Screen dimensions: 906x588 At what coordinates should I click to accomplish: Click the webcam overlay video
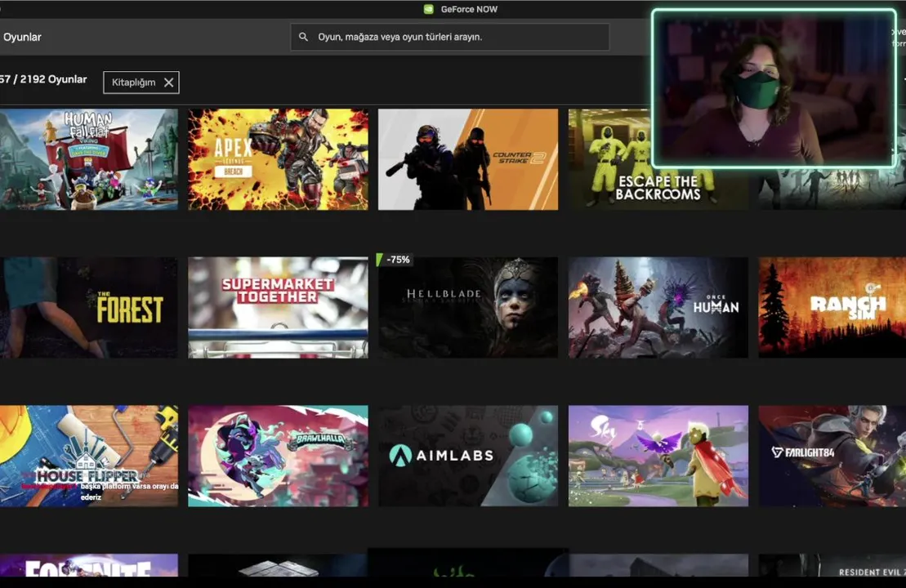click(x=774, y=88)
